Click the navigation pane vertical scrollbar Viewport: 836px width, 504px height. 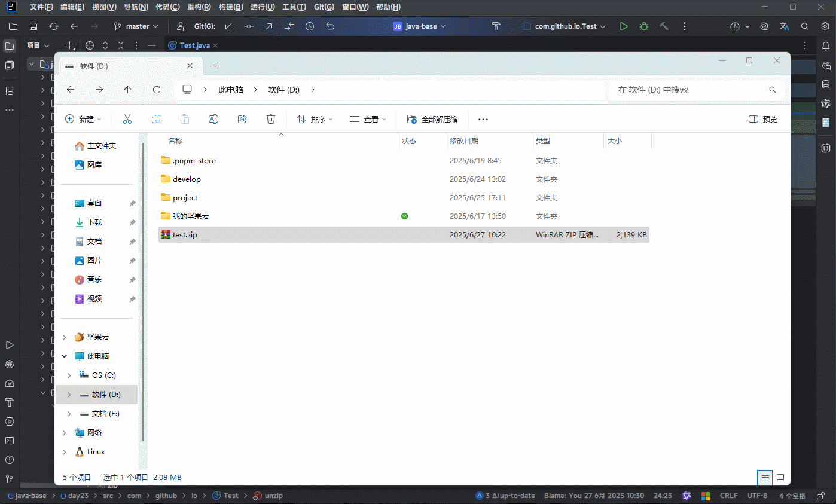tap(143, 293)
